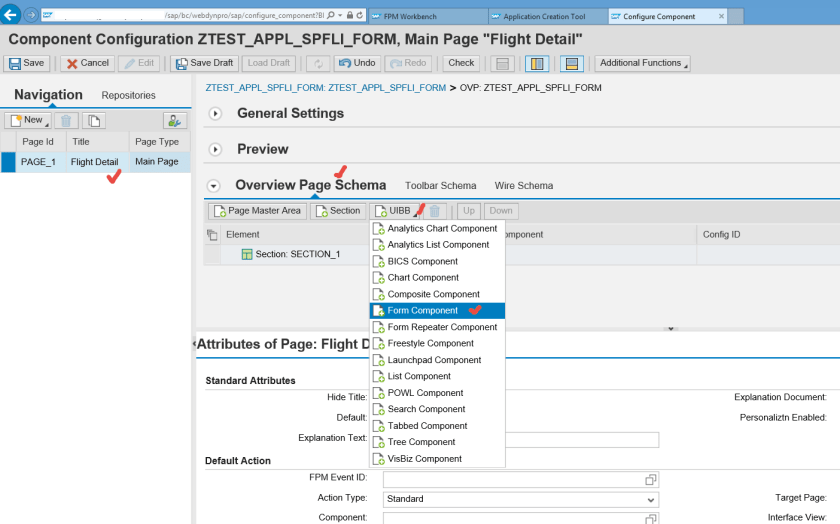
Task: Switch to the Wire Schema tab
Action: click(x=523, y=186)
